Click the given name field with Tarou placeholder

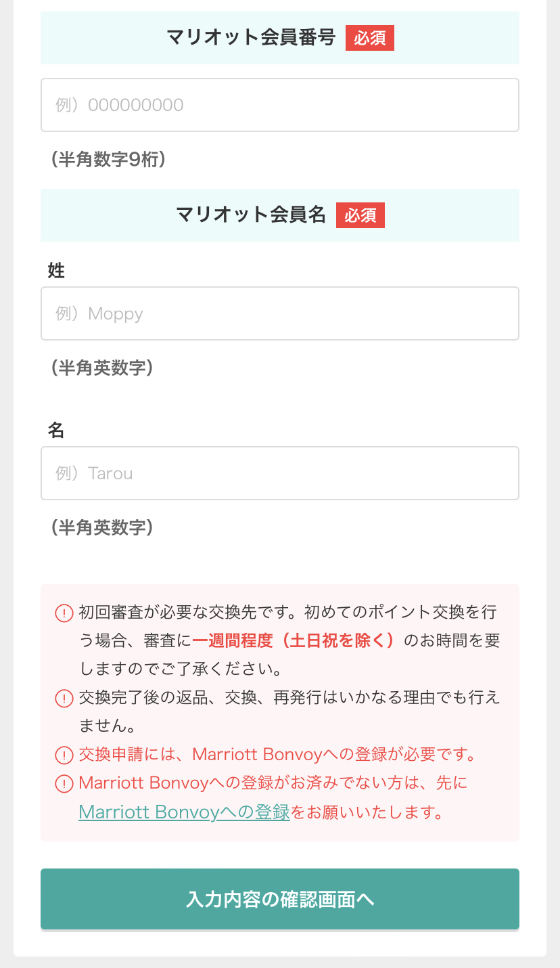pos(280,473)
